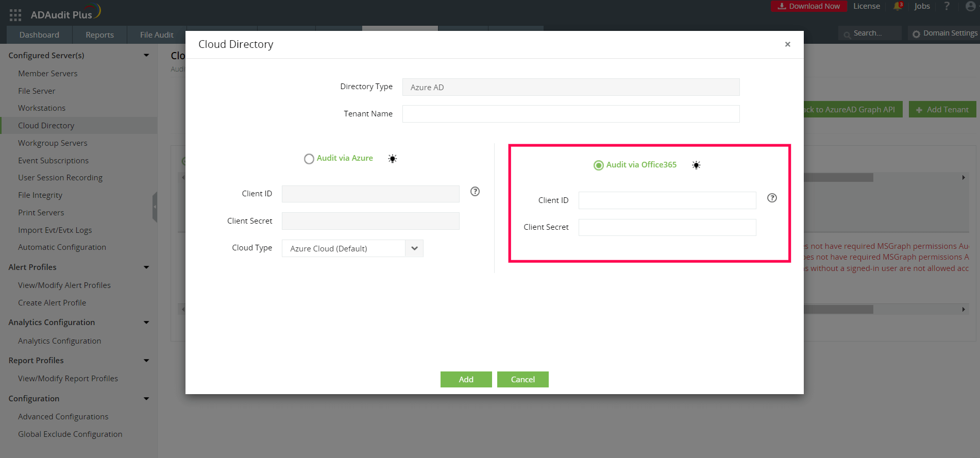
Task: Open Event Subscriptions in sidebar
Action: (x=53, y=161)
